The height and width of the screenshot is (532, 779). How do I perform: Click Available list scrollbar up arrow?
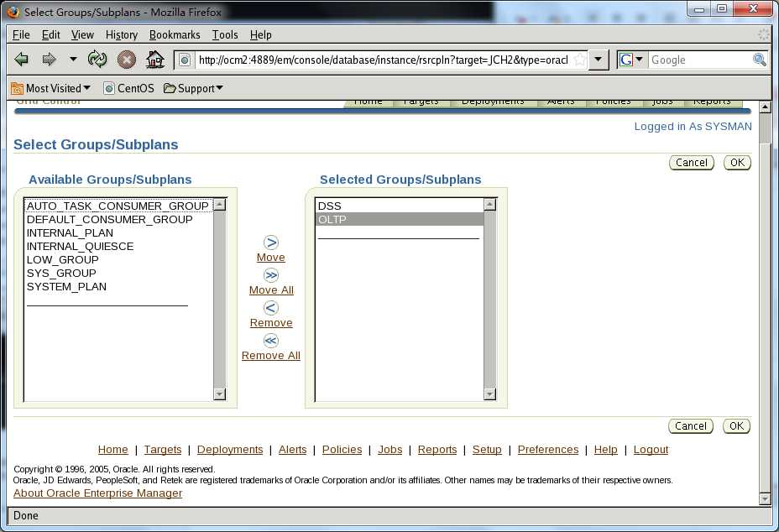[x=220, y=204]
